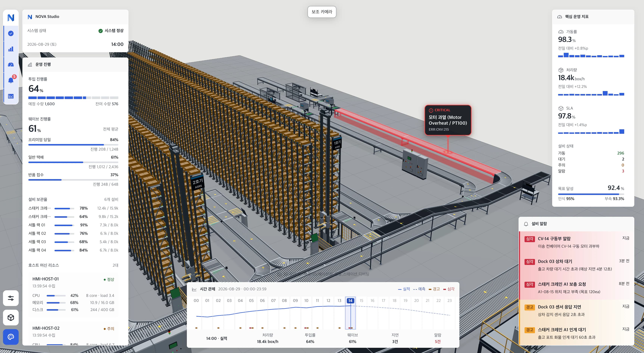Open the 스태커 크레인 A1 보충 요청 alert

576,288
